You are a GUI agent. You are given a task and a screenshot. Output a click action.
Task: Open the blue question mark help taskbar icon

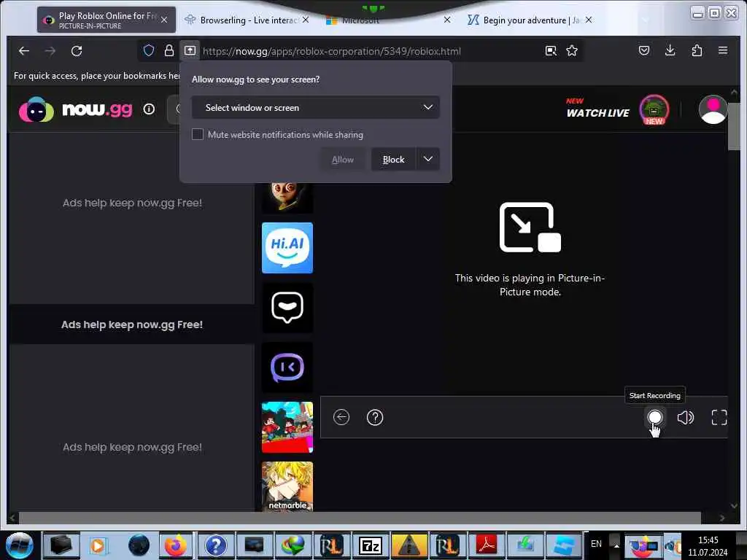coord(215,545)
